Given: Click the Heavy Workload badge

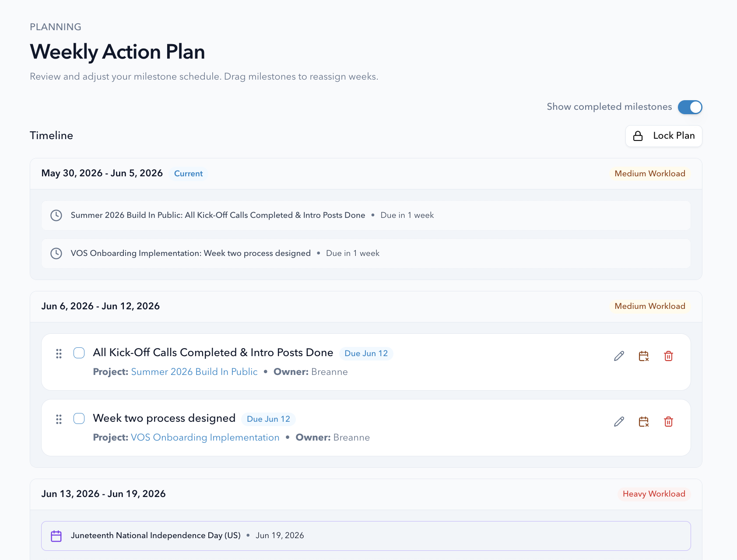Looking at the screenshot, I should (x=654, y=494).
